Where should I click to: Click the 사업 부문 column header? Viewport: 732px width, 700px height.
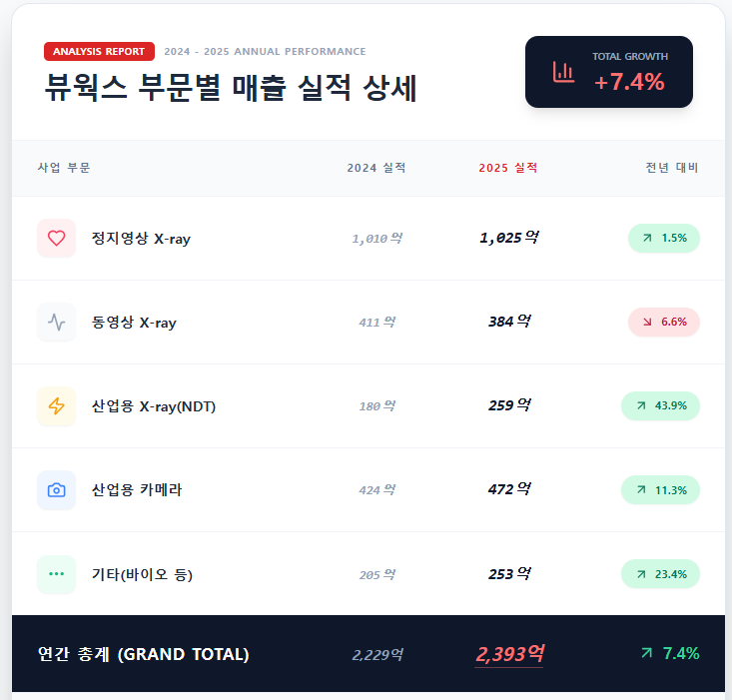[64, 168]
